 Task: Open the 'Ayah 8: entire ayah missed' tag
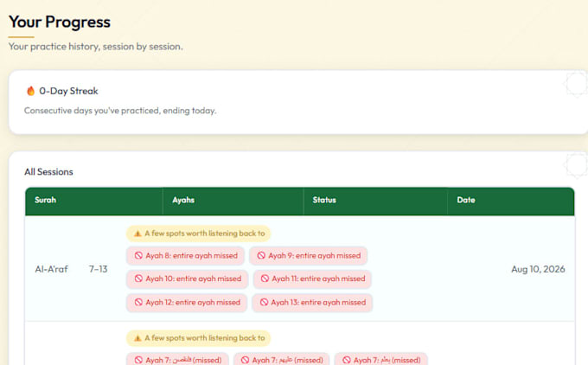[x=186, y=255]
